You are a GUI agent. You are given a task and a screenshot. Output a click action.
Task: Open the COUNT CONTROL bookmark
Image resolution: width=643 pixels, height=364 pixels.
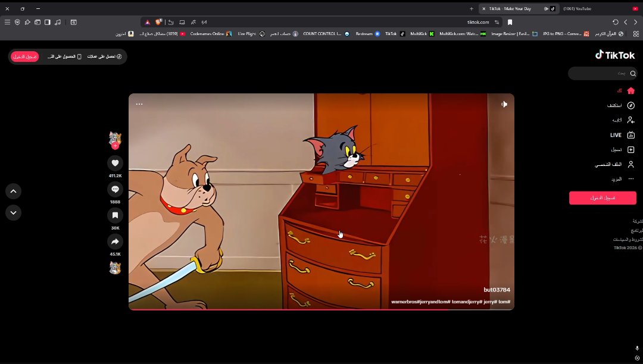(326, 34)
